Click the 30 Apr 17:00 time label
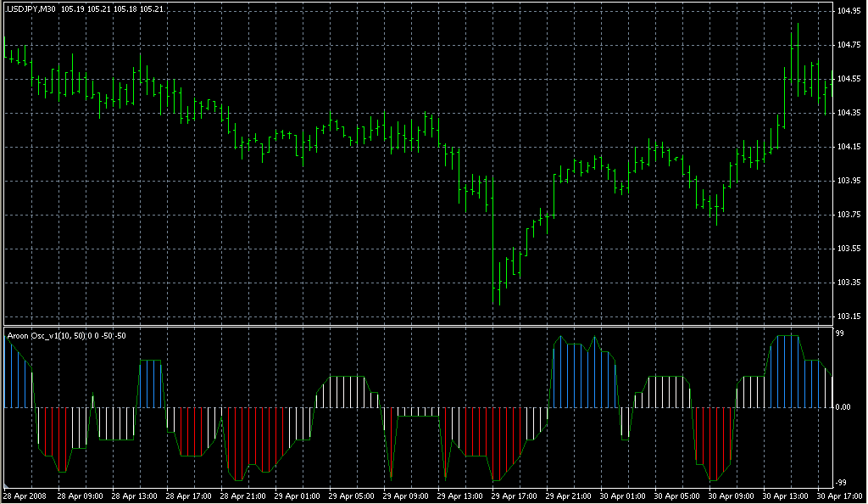 coord(837,496)
